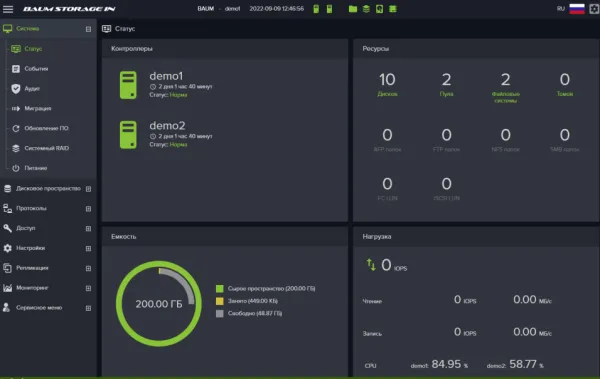Click first controller status icon in header
The height and width of the screenshot is (379, 600).
(x=316, y=9)
